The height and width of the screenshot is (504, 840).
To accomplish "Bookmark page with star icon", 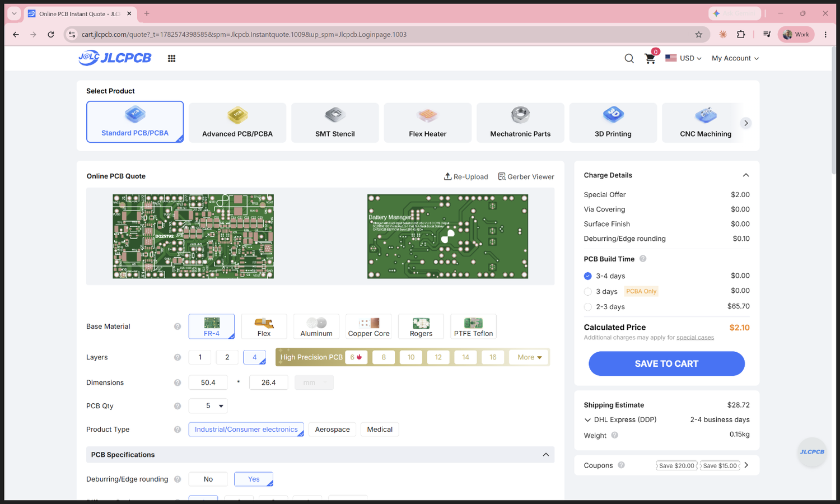I will 699,35.
